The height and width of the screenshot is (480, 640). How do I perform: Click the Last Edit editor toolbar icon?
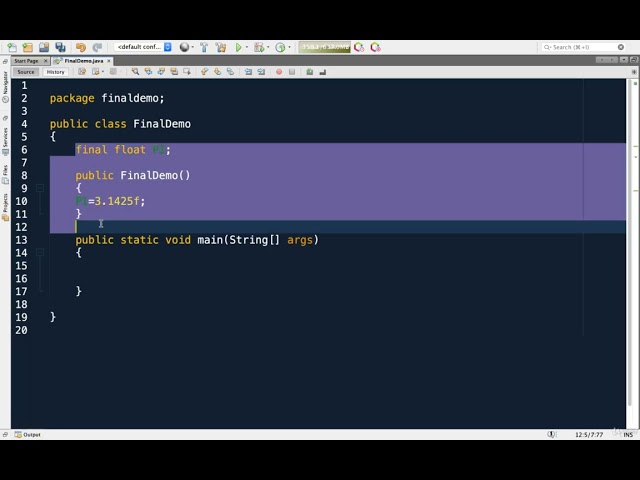click(x=82, y=72)
